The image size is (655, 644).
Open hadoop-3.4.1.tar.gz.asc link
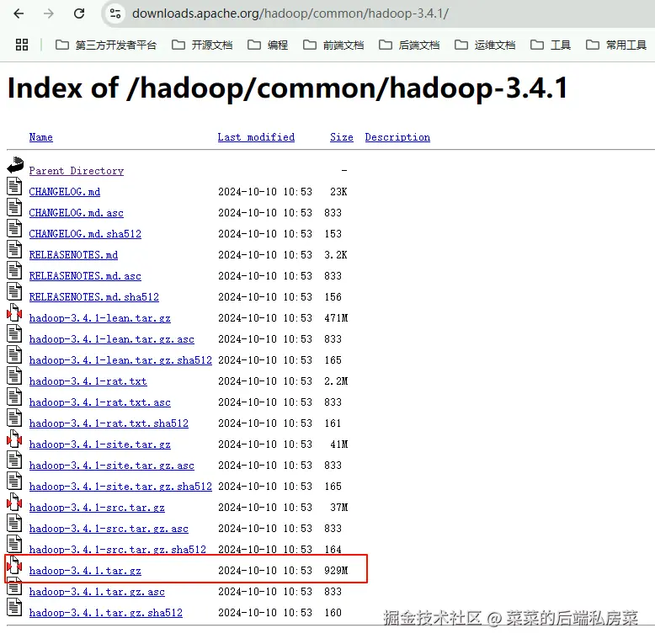coord(97,592)
